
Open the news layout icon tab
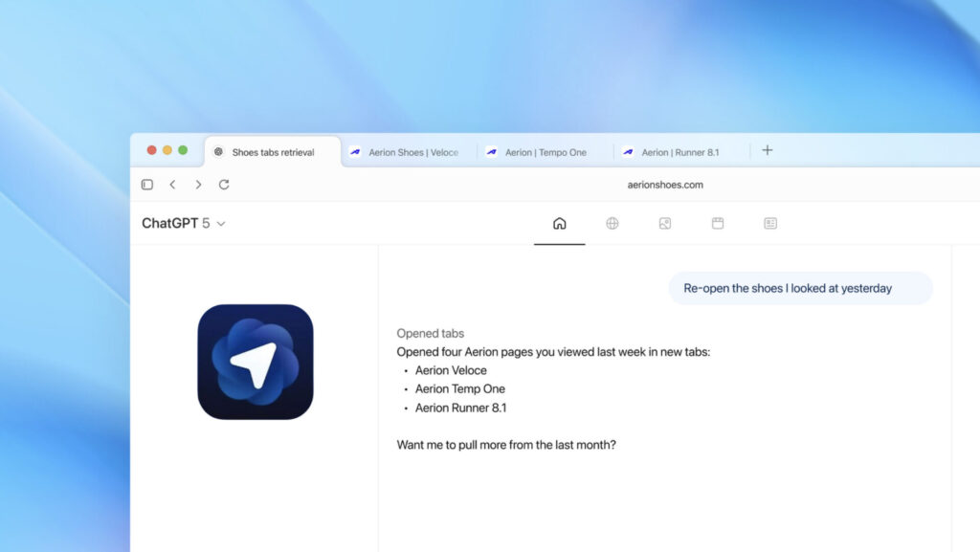click(x=770, y=223)
